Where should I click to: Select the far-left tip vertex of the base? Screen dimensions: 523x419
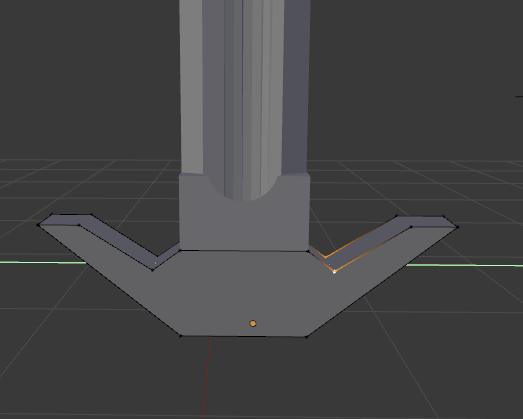point(38,225)
